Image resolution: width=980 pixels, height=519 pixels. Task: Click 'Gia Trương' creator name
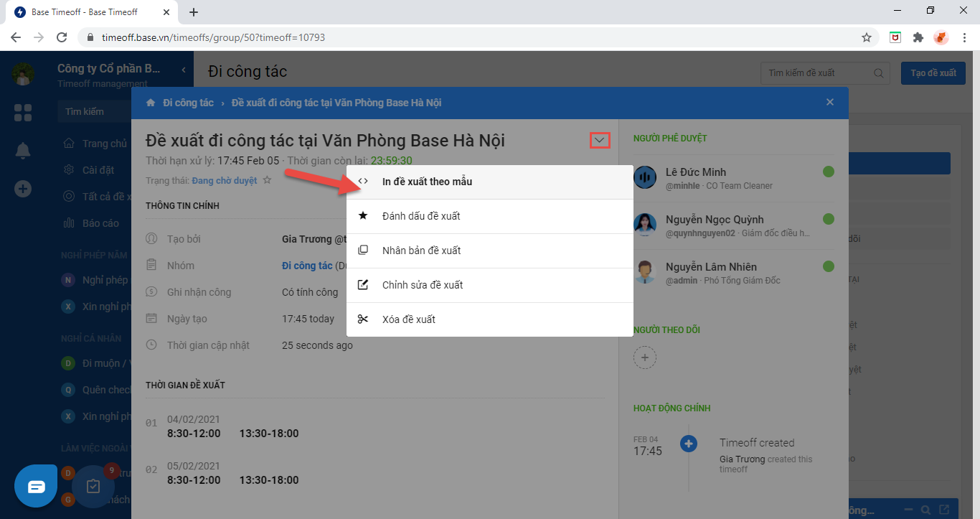pos(307,239)
